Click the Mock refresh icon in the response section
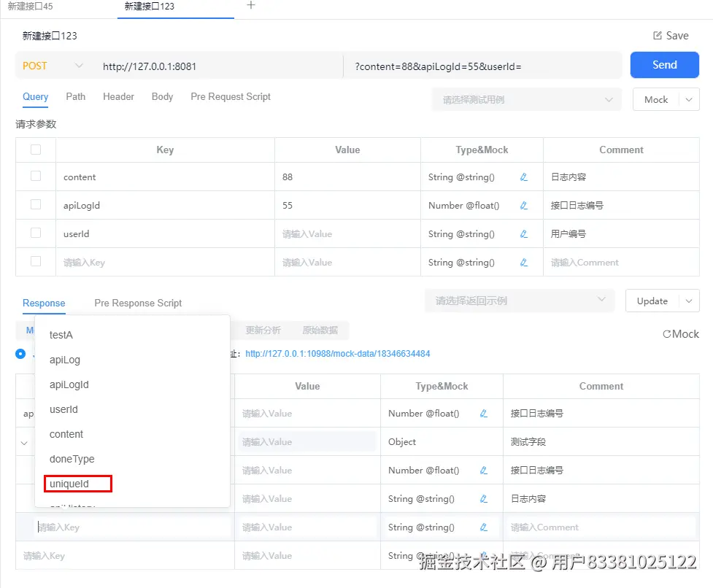 (668, 333)
